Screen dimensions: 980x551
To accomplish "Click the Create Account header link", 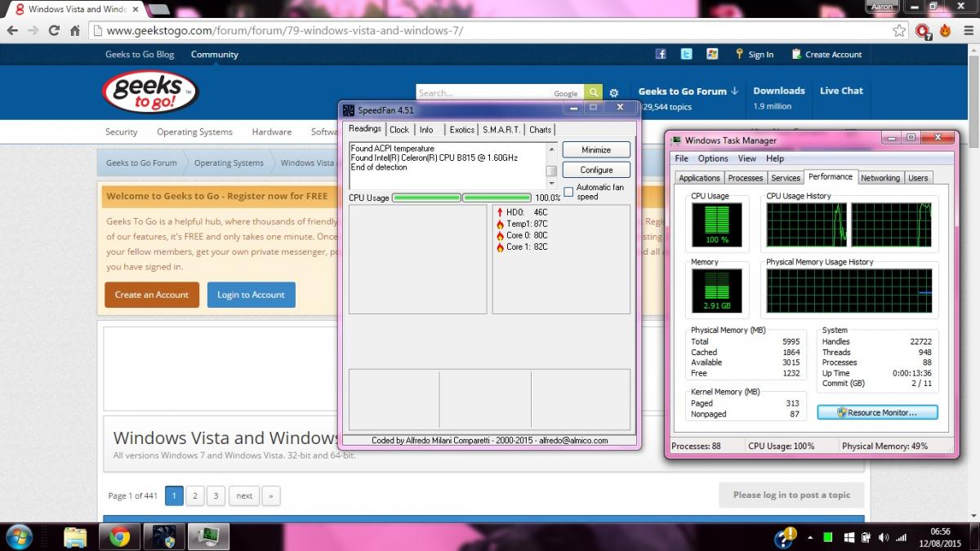I will point(826,55).
